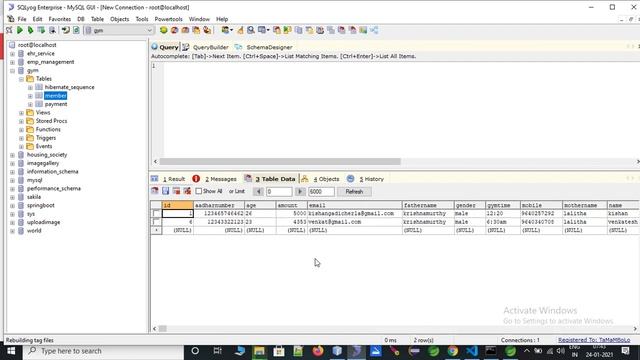The width and height of the screenshot is (640, 360).
Task: Click the refresh object browser icon
Action: (76, 30)
